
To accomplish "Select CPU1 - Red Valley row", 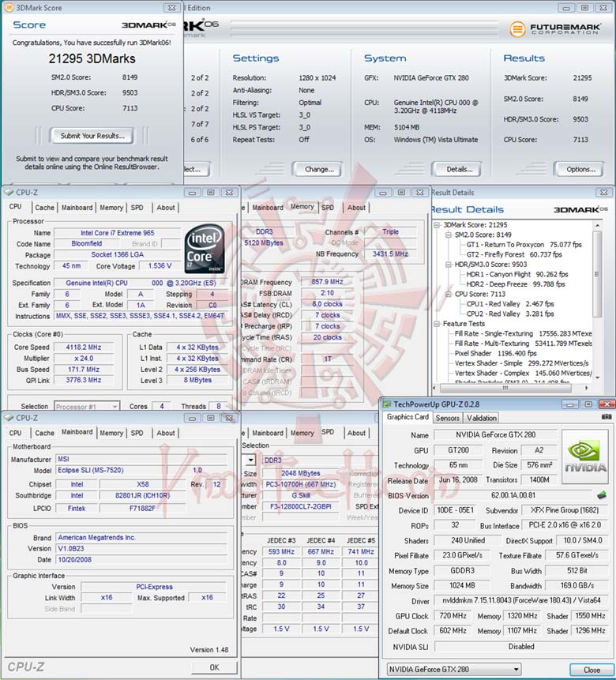I will (x=509, y=303).
